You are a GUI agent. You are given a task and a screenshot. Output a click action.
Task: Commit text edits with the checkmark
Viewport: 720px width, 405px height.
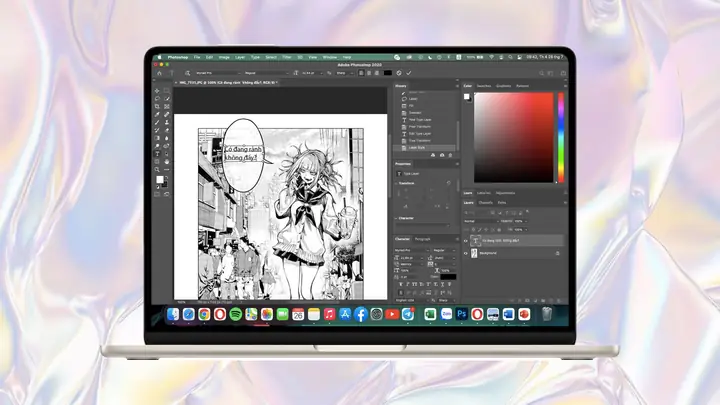point(409,73)
